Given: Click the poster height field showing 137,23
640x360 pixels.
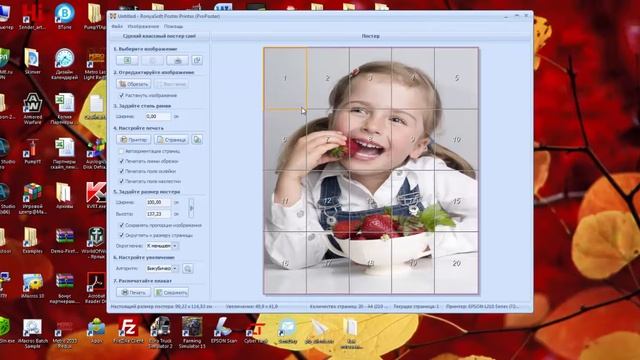Looking at the screenshot, I should point(158,214).
